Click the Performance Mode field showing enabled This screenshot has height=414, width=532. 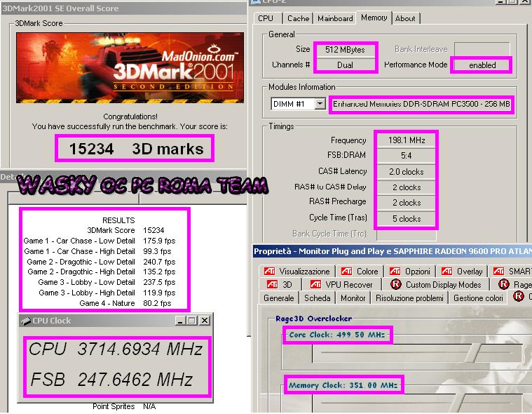pyautogui.click(x=482, y=65)
